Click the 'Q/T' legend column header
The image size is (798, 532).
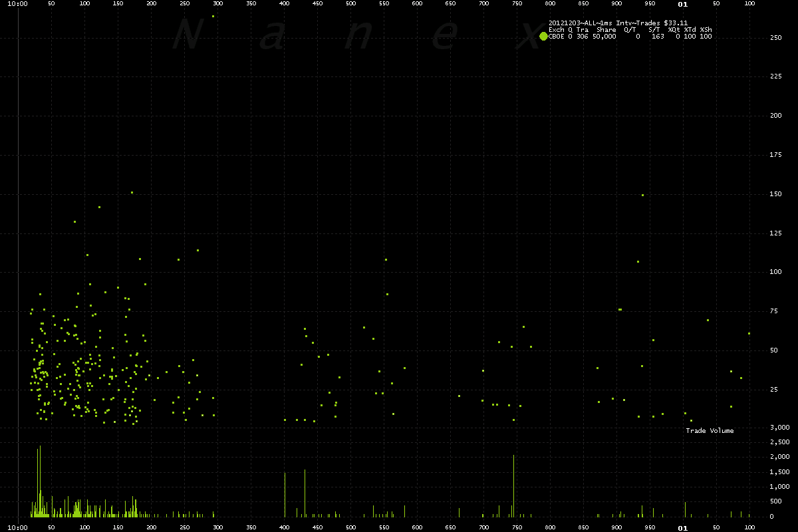click(x=629, y=30)
